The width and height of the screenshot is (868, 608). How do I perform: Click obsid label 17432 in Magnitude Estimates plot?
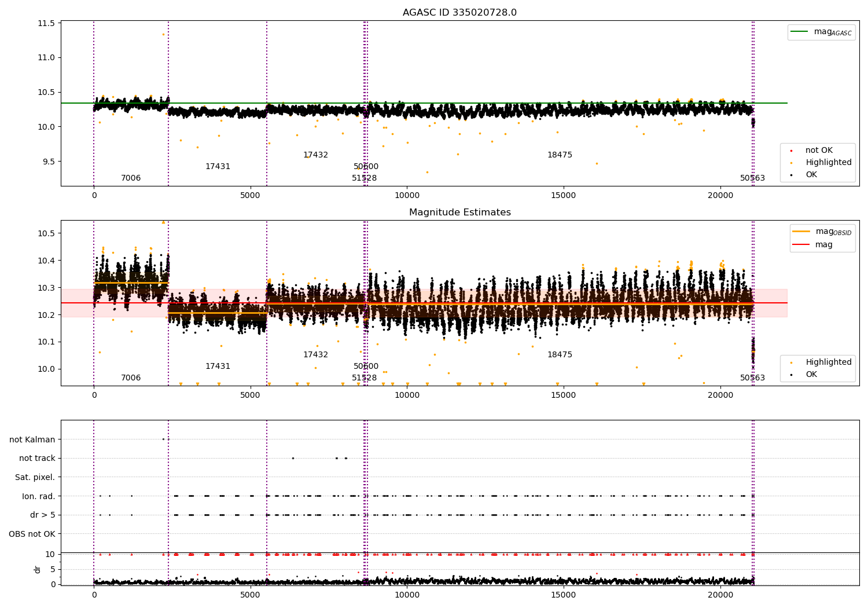tap(315, 355)
